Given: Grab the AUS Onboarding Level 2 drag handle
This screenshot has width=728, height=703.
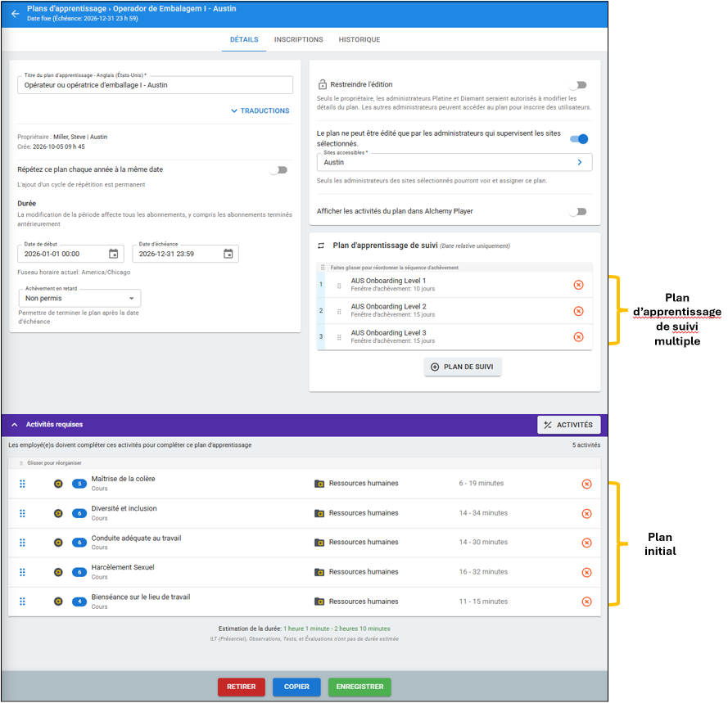Looking at the screenshot, I should point(339,311).
